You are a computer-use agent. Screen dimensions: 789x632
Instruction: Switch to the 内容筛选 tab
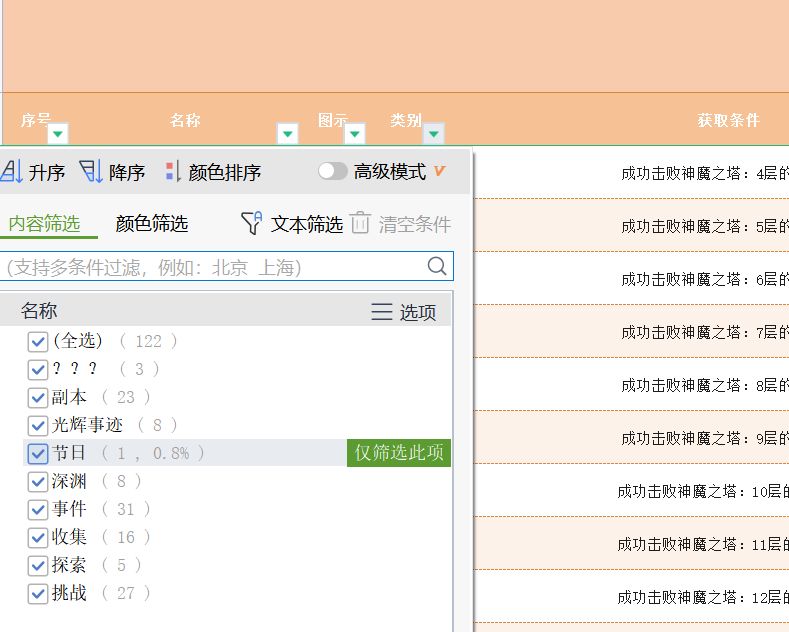coord(44,224)
